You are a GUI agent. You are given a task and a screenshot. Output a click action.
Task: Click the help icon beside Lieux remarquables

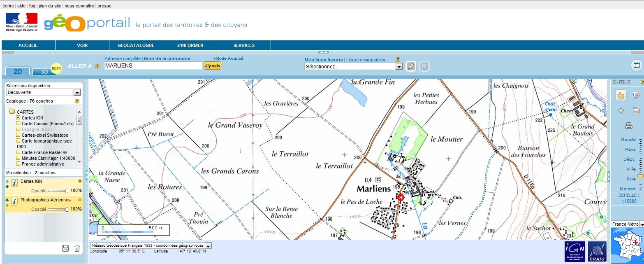pos(398,60)
